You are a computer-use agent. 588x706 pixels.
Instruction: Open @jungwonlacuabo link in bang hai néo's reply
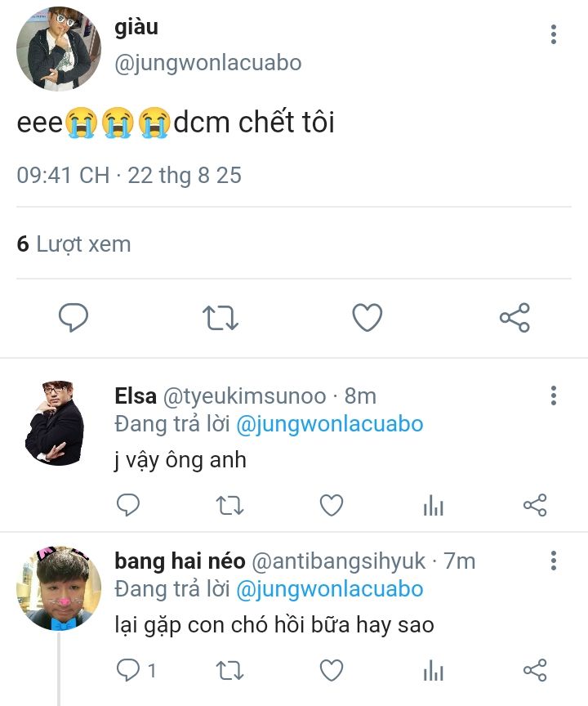click(330, 589)
